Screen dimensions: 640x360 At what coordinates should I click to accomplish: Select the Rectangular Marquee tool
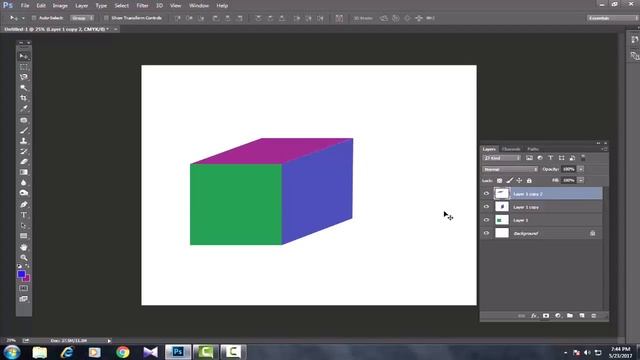point(24,67)
